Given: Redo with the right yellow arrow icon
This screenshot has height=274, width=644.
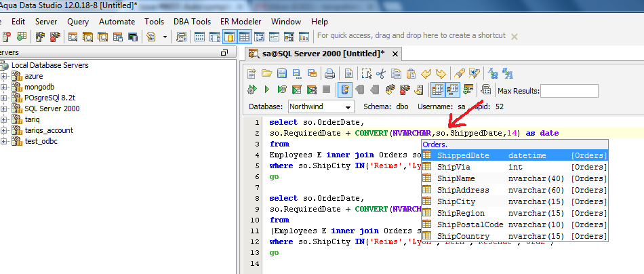Looking at the screenshot, I should [x=441, y=73].
